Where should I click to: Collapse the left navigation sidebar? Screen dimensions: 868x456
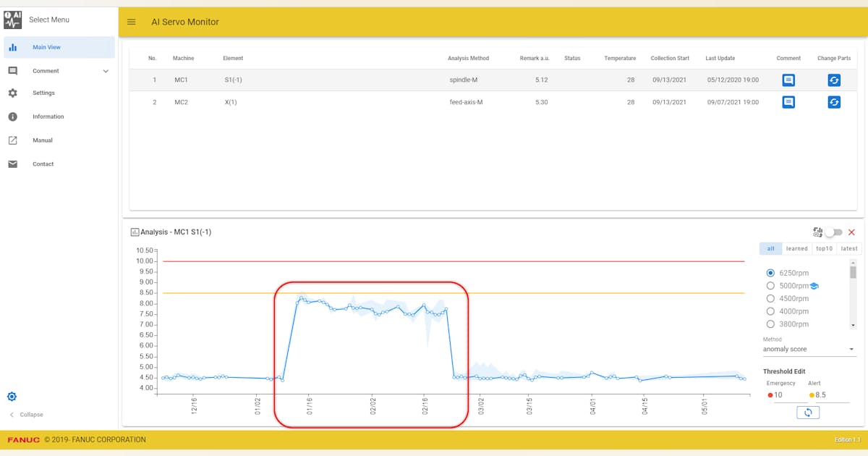click(x=26, y=414)
